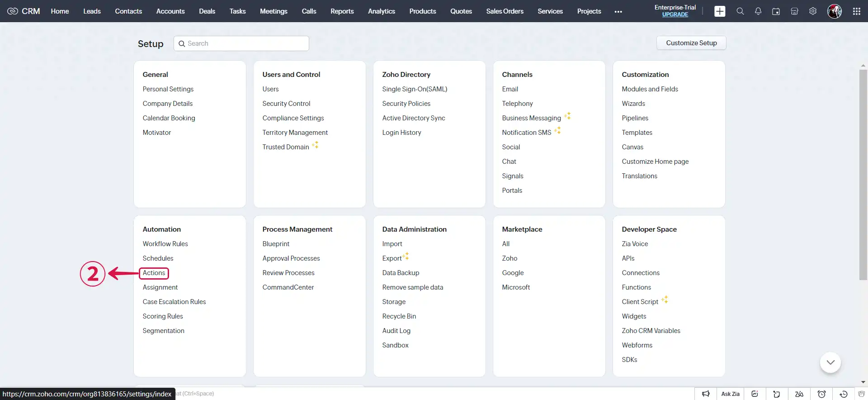Click the Zoho CRM logo icon

pos(13,11)
